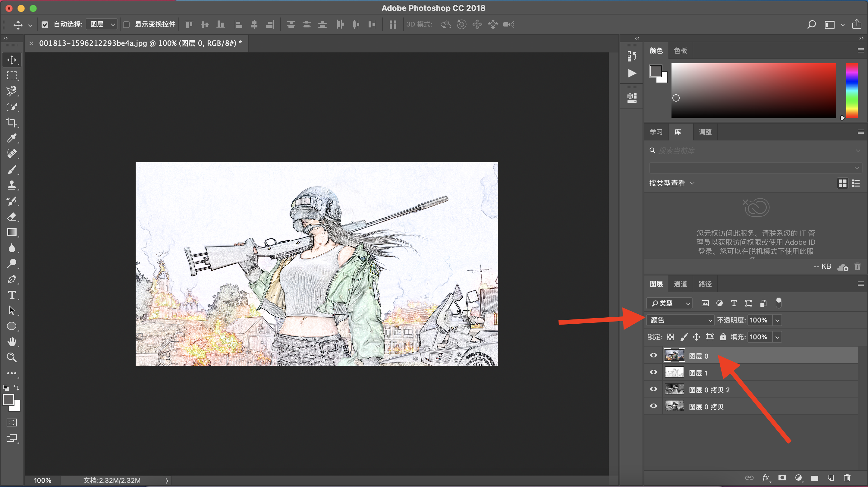Open the 类型 layer filter dropdown
This screenshot has height=487, width=868.
click(669, 303)
